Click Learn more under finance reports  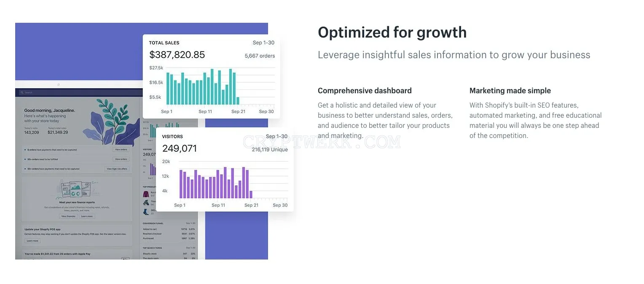(87, 216)
